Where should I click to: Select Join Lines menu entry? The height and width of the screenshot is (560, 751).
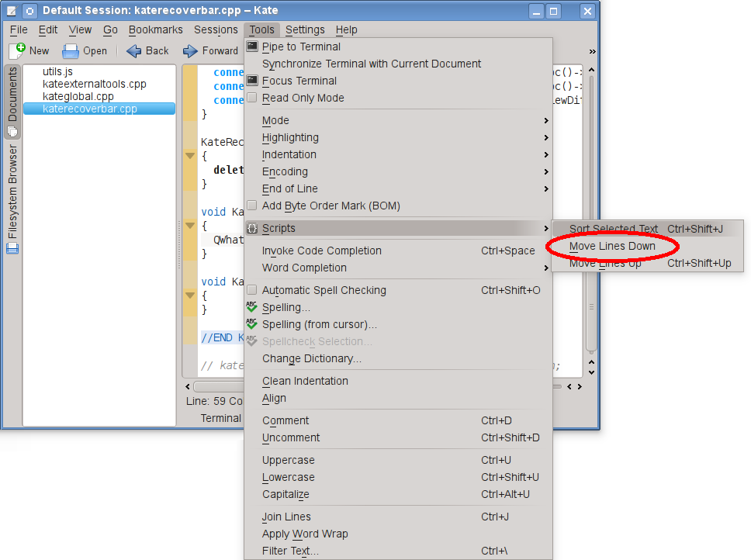click(x=399, y=517)
